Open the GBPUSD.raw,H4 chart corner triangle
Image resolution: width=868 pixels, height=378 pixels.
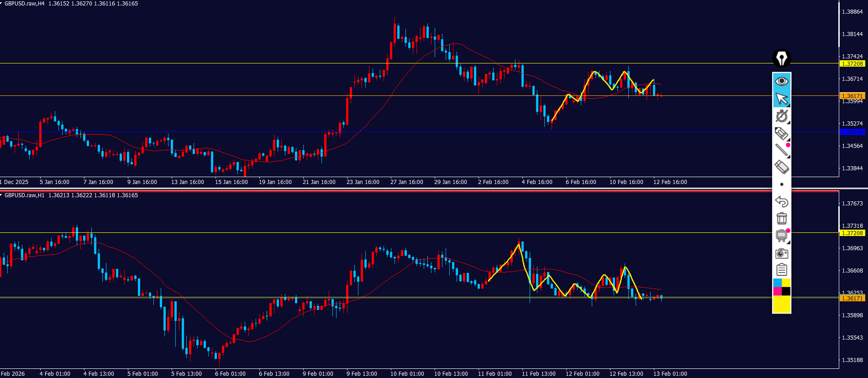click(x=2, y=4)
